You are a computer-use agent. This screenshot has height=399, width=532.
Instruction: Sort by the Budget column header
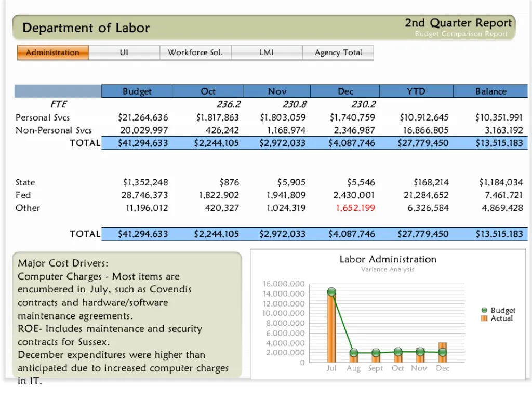point(136,91)
